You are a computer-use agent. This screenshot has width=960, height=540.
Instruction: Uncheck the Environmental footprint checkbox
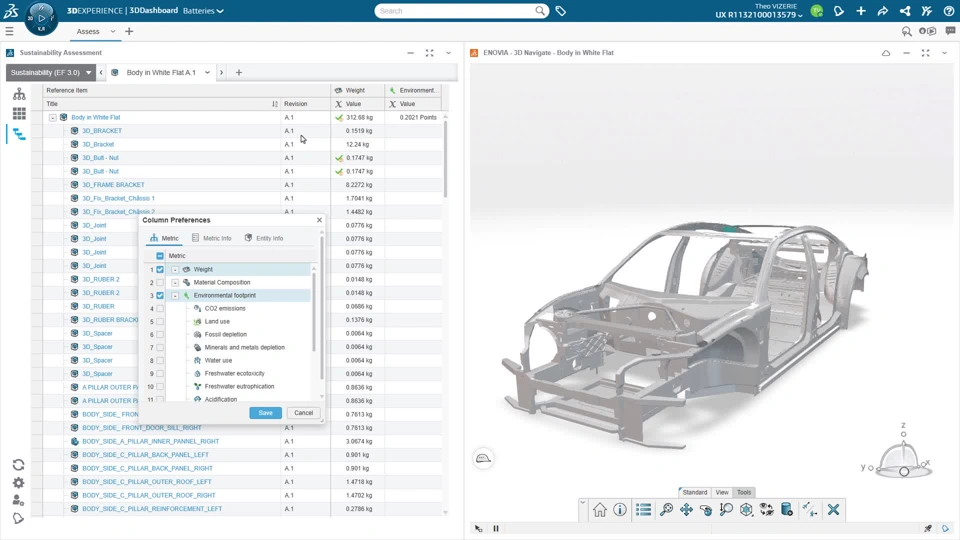click(160, 295)
